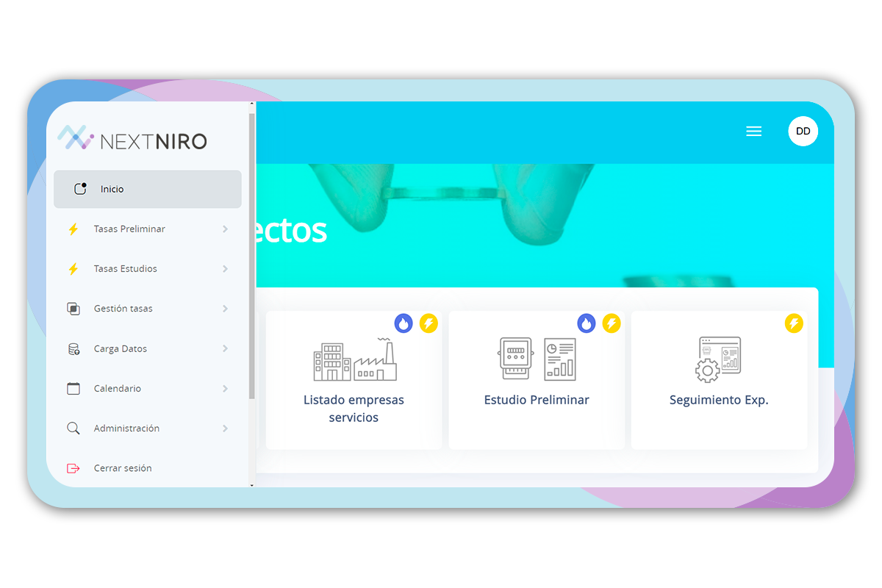This screenshot has height=588, width=882.
Task: Click Cerrar sesión to log out
Action: [147, 468]
